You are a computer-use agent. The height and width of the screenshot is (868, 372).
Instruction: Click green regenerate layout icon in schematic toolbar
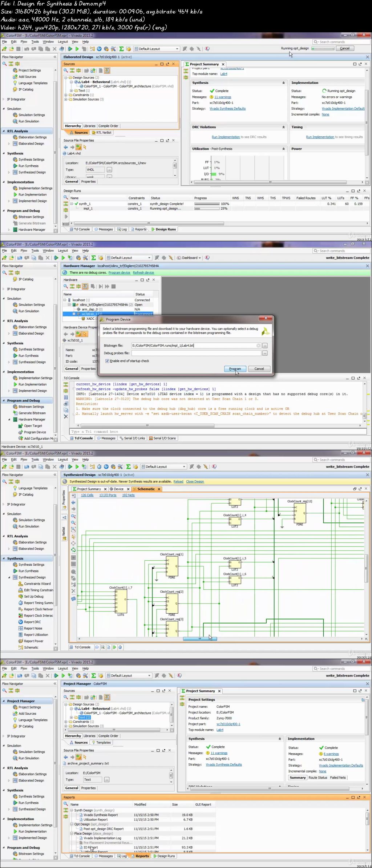(73, 550)
